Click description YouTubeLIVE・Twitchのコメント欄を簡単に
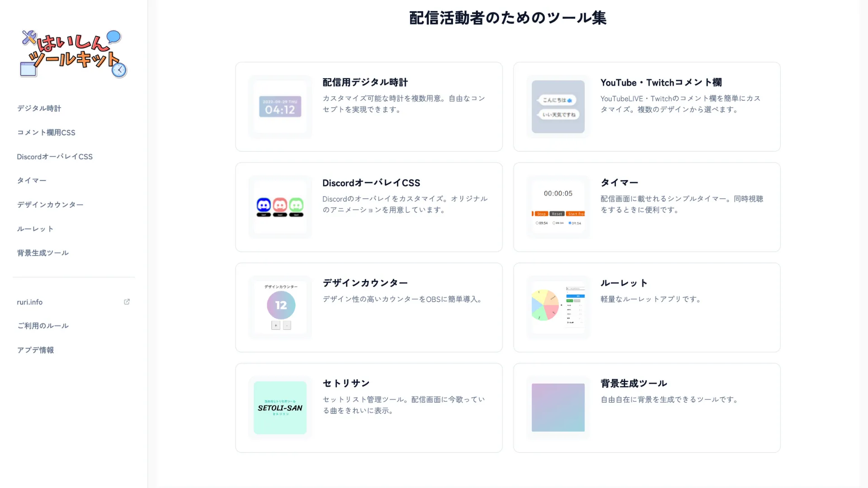Viewport: 868px width, 488px height. point(680,104)
